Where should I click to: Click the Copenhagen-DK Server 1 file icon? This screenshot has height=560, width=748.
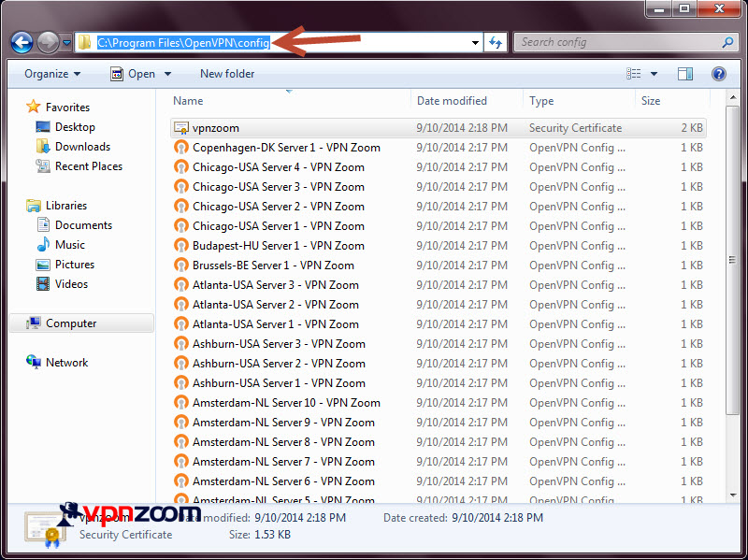coord(180,148)
